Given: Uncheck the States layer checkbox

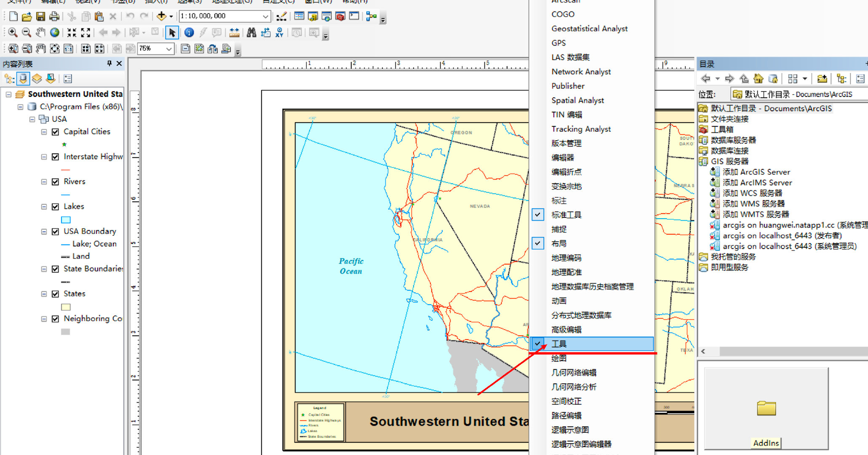Looking at the screenshot, I should tap(55, 294).
